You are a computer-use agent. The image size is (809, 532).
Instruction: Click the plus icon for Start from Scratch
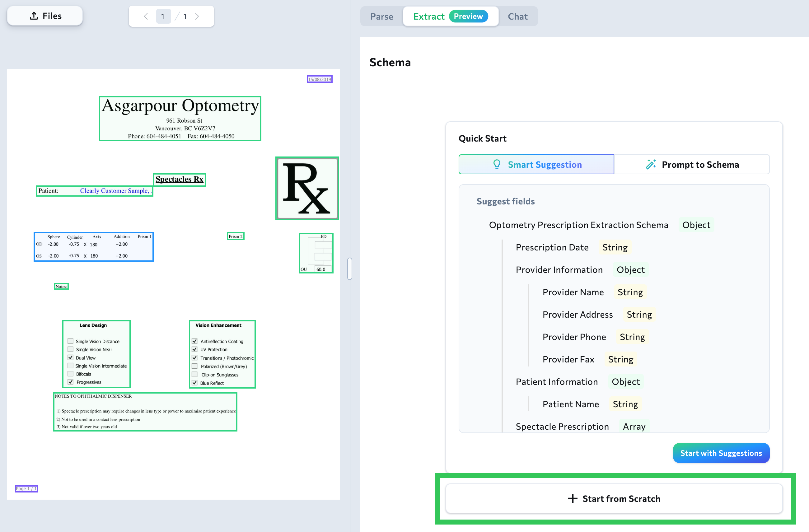coord(573,498)
